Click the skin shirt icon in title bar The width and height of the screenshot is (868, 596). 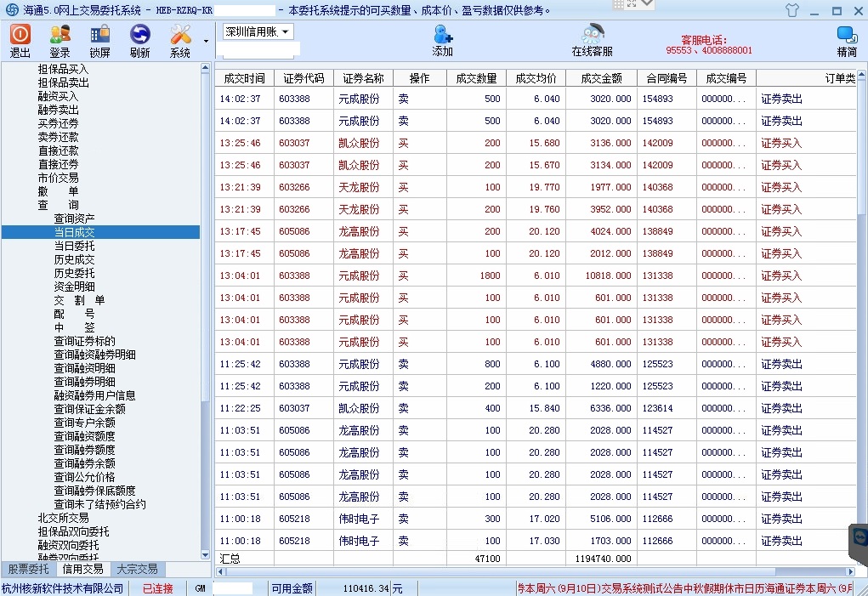(792, 11)
